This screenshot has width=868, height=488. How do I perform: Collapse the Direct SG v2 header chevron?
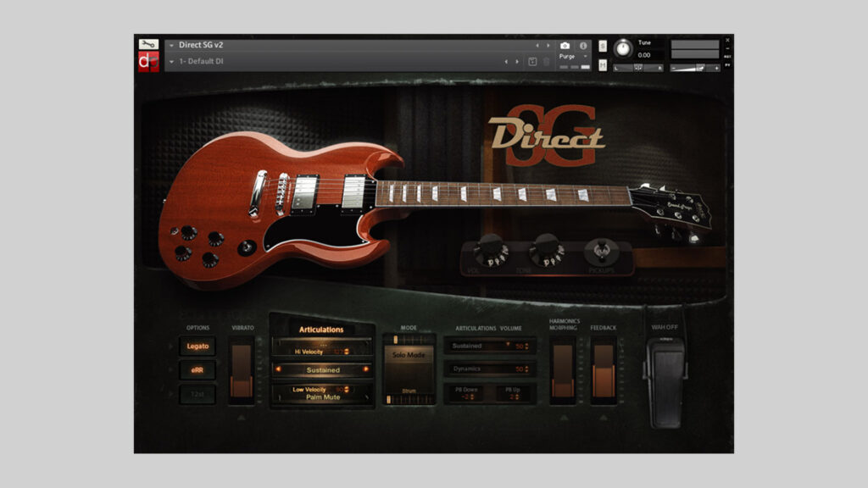[172, 43]
